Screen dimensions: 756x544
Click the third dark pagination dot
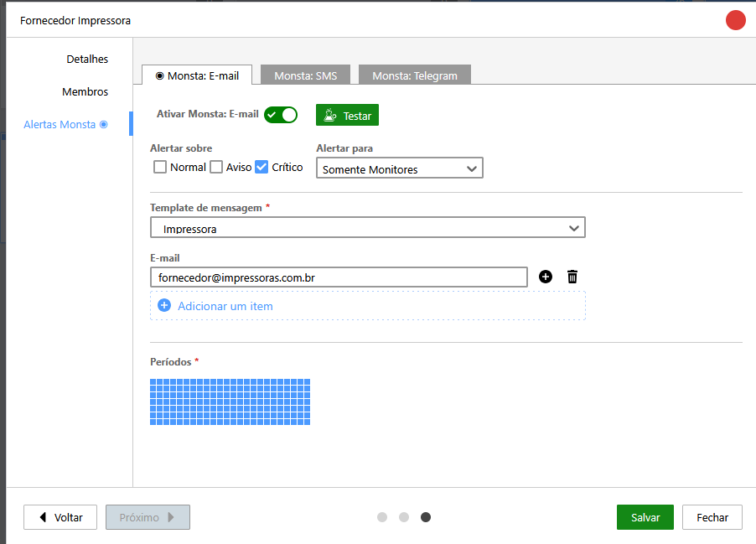[426, 517]
